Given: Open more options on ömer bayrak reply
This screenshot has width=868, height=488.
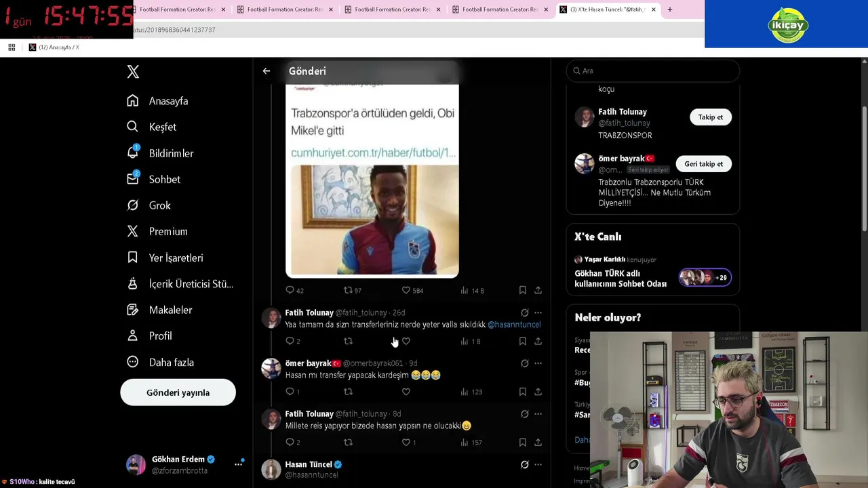Looking at the screenshot, I should 538,363.
